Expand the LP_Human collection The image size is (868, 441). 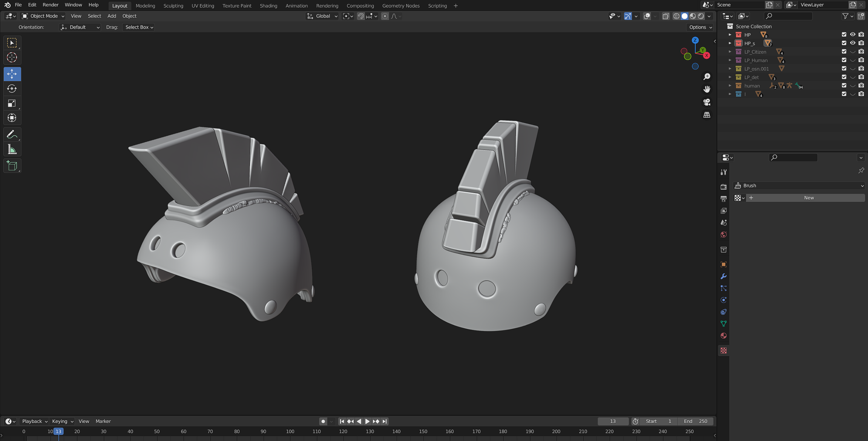730,60
